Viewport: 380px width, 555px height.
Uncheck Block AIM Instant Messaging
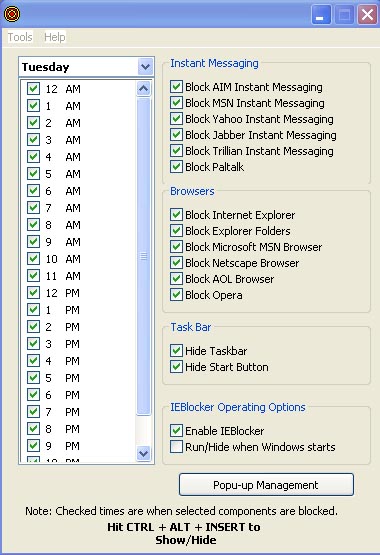pos(176,86)
